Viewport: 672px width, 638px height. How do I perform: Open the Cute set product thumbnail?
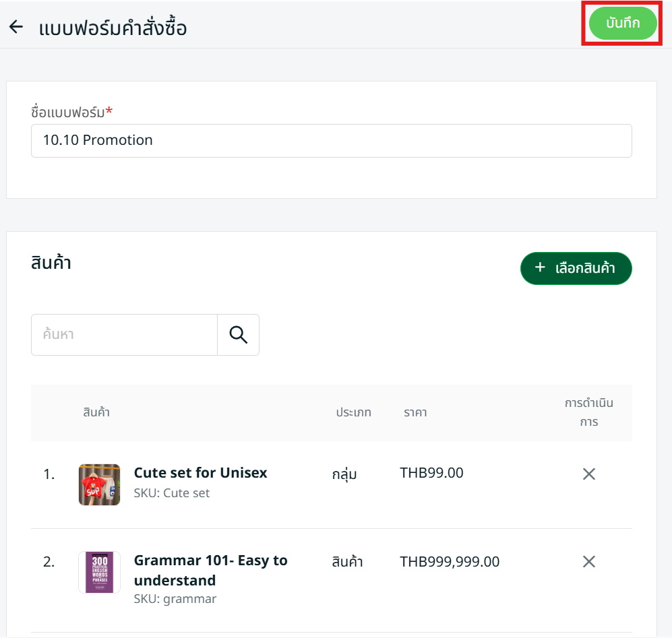pyautogui.click(x=99, y=484)
